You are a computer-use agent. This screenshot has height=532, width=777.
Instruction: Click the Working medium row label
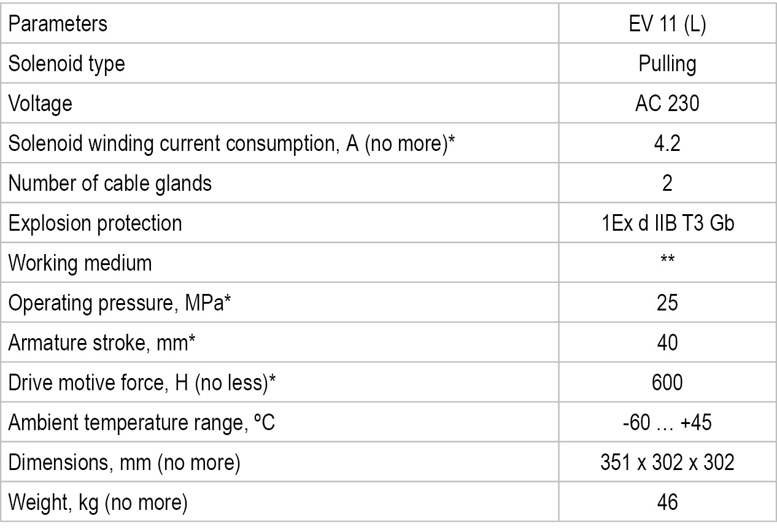(x=80, y=263)
